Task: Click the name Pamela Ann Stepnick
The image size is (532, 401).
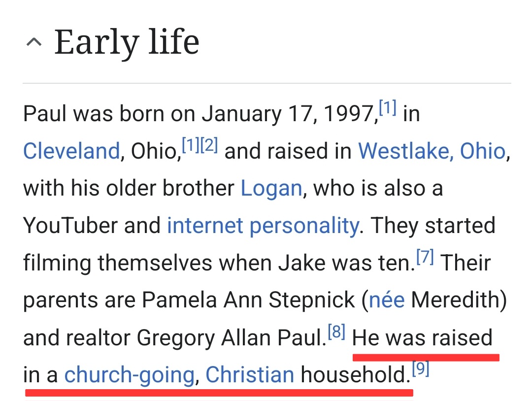Action: coord(248,300)
